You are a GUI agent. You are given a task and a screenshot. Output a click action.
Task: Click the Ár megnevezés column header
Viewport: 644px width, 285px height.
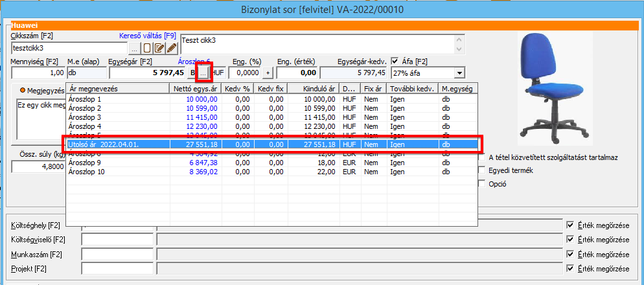tap(117, 89)
